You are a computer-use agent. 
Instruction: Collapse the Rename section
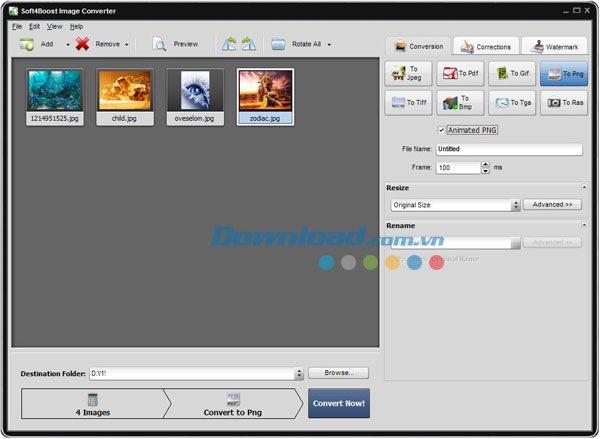[x=584, y=225]
